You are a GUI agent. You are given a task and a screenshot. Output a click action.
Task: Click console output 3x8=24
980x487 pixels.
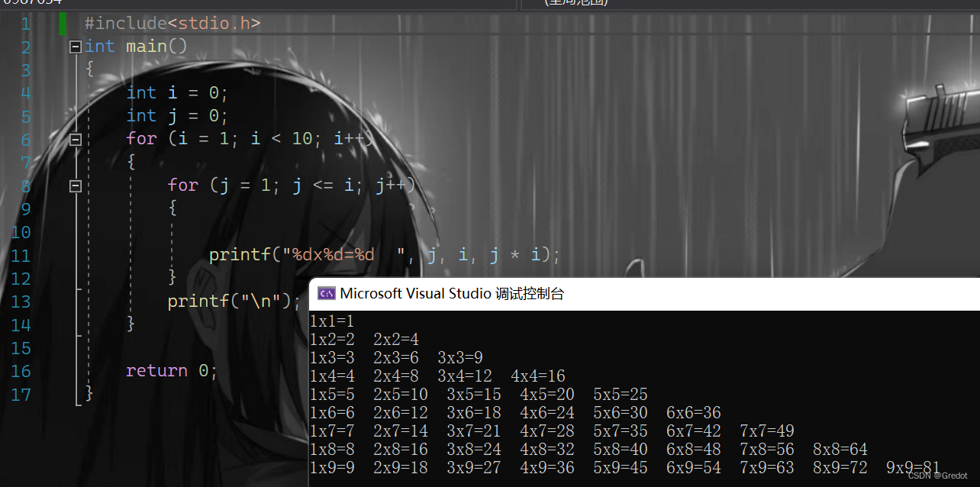pos(474,450)
